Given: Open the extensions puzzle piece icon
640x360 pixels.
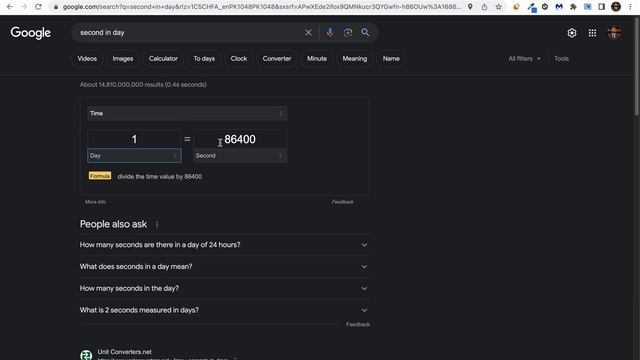Looking at the screenshot, I should coord(573,7).
